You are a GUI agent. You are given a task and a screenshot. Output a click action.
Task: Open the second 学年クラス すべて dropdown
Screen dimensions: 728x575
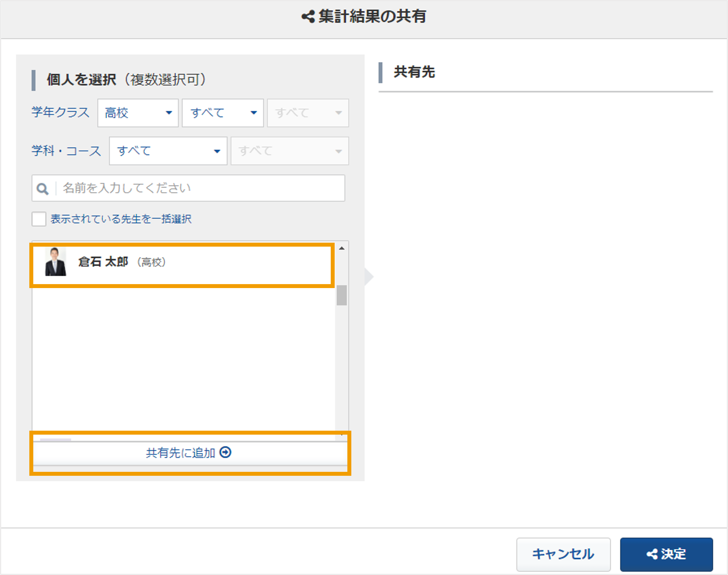222,113
